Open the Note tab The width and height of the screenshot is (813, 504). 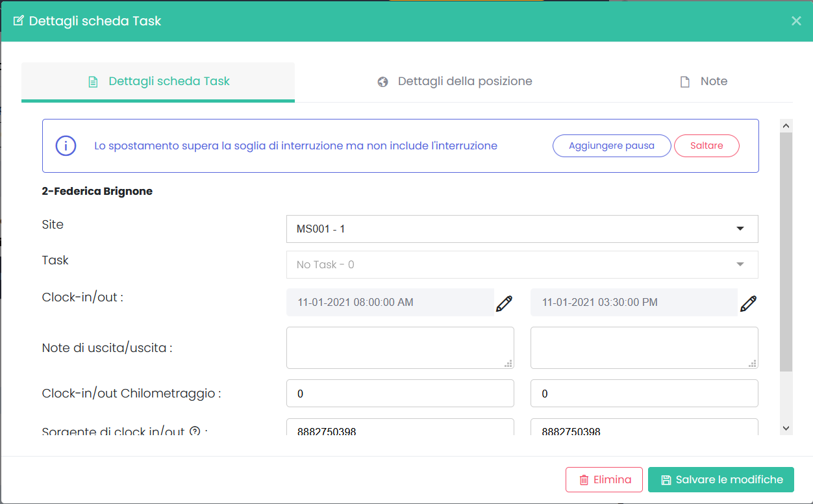(x=703, y=82)
